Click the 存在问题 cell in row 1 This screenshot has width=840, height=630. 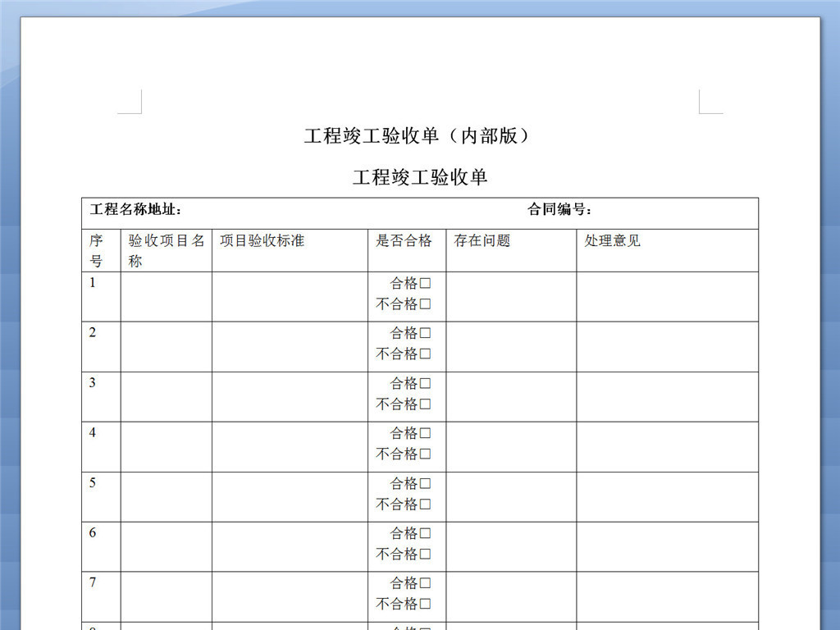(511, 296)
